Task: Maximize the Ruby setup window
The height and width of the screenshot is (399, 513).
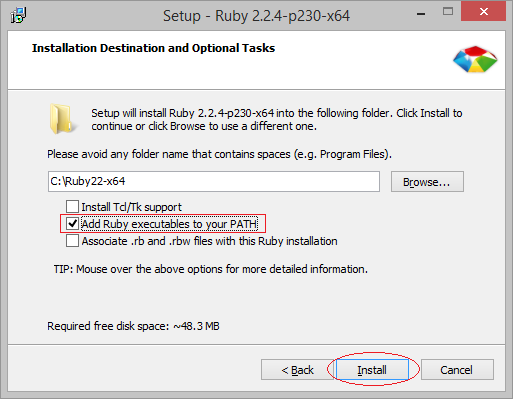Action: 448,12
